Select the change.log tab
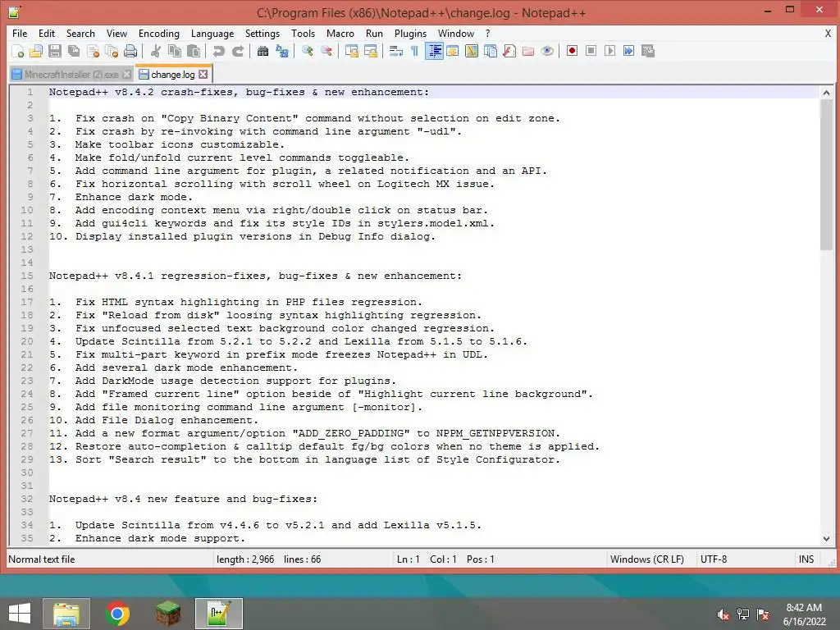 pyautogui.click(x=172, y=75)
